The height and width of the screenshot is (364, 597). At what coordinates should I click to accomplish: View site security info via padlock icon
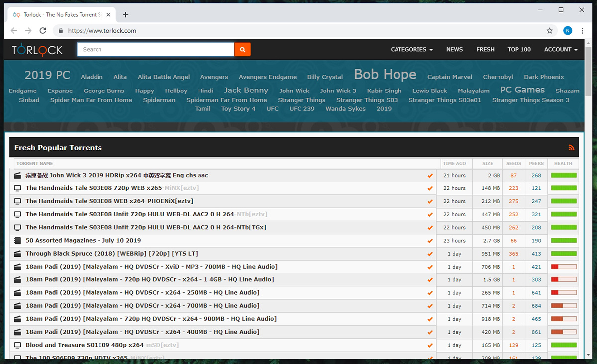61,31
